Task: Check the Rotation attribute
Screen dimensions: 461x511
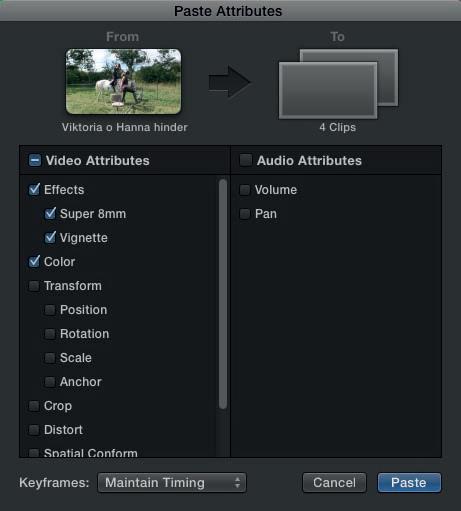Action: pos(50,334)
